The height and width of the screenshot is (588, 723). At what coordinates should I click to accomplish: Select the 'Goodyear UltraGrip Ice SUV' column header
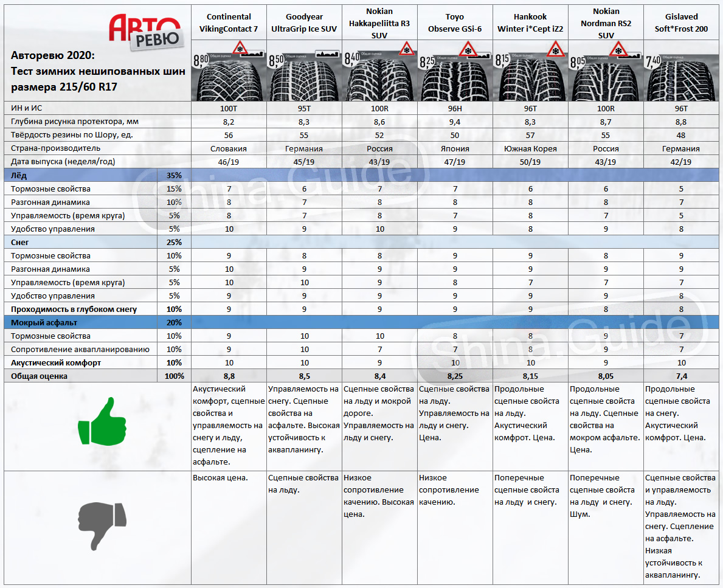point(304,22)
